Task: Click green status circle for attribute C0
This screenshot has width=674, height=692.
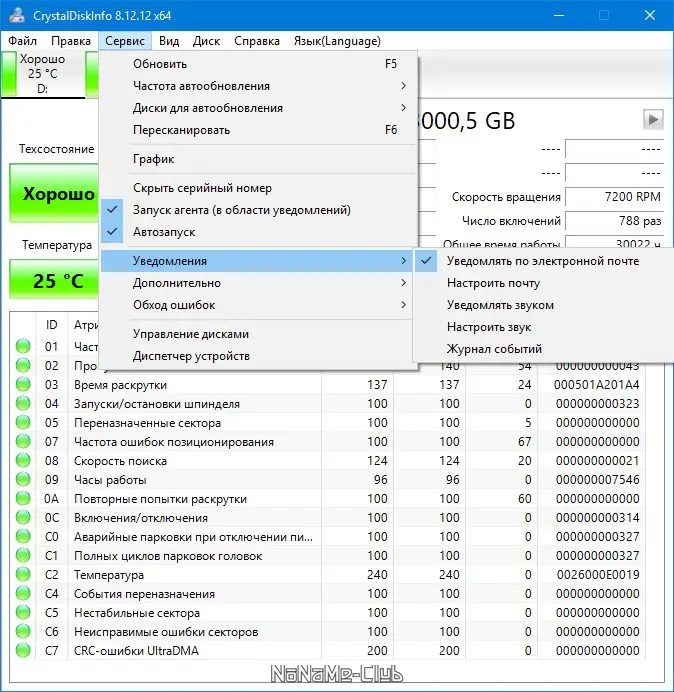Action: (23, 536)
